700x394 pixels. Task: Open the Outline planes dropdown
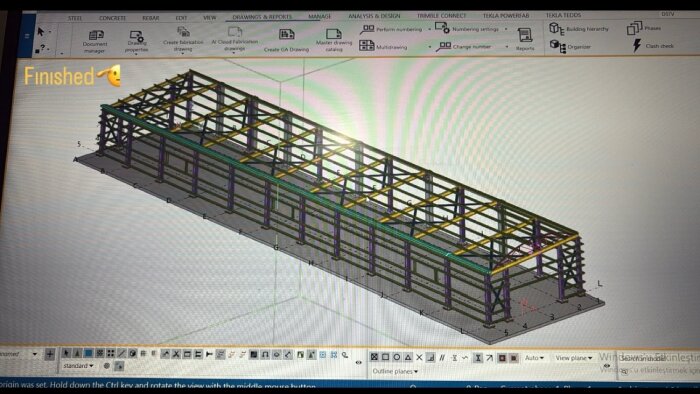pos(395,371)
